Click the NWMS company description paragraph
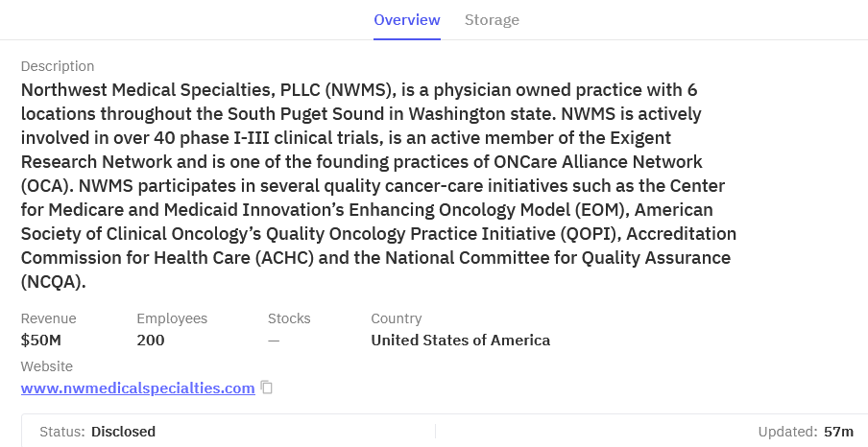The image size is (868, 447). (378, 186)
